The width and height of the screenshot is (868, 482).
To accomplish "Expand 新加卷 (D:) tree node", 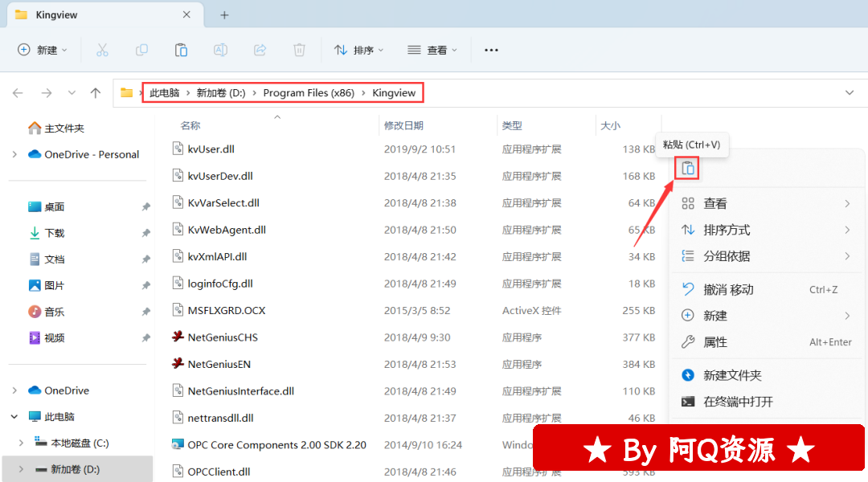I will pos(21,469).
